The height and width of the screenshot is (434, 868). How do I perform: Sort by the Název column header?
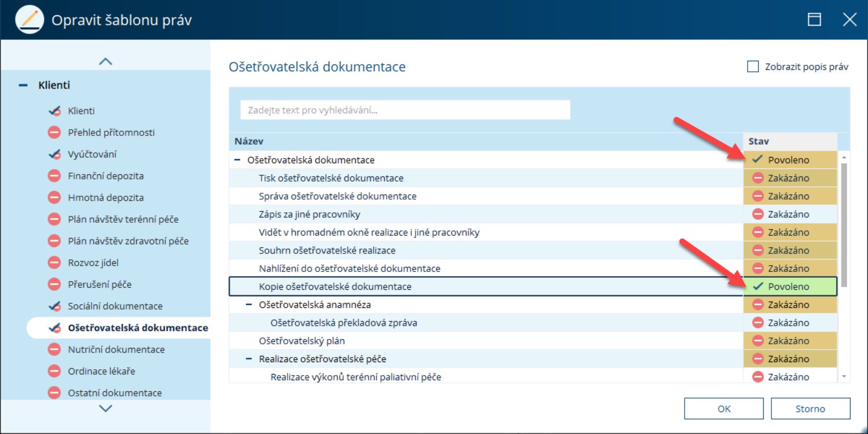486,141
